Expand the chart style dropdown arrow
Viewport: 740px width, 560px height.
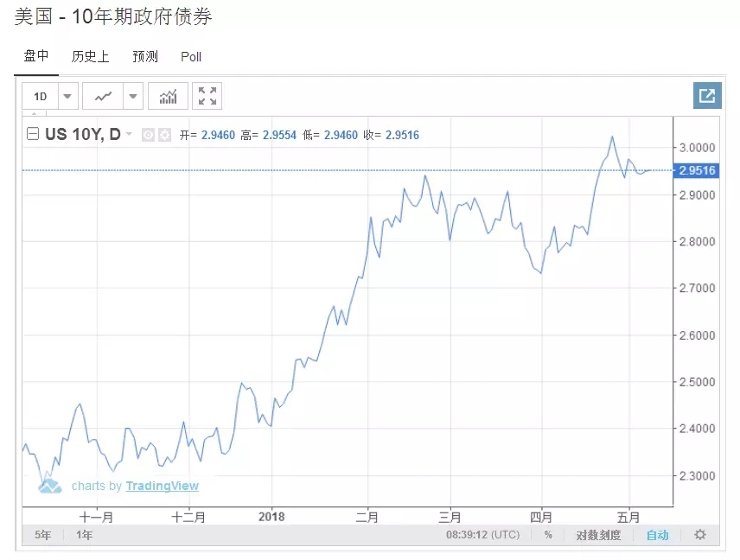point(133,96)
